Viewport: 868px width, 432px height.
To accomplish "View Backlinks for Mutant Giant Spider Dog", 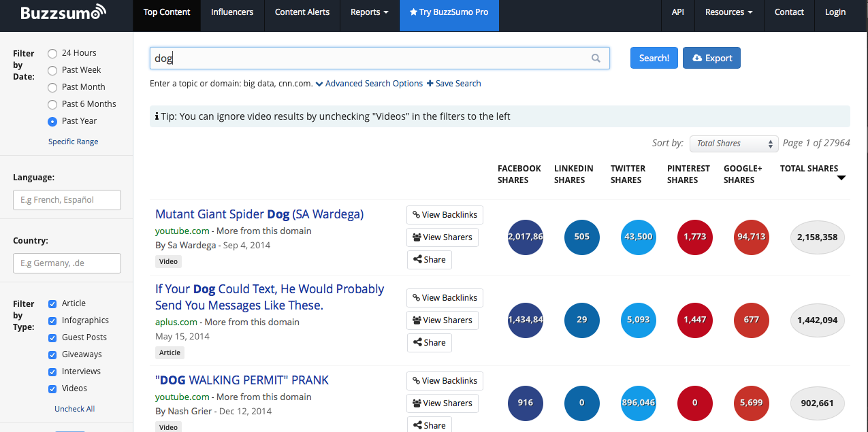I will (445, 215).
